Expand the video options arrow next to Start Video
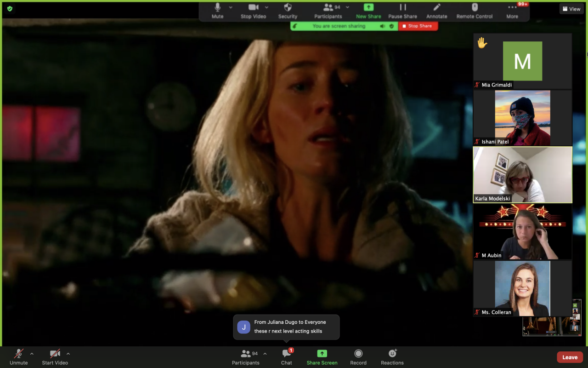Image resolution: width=588 pixels, height=368 pixels. coord(68,354)
